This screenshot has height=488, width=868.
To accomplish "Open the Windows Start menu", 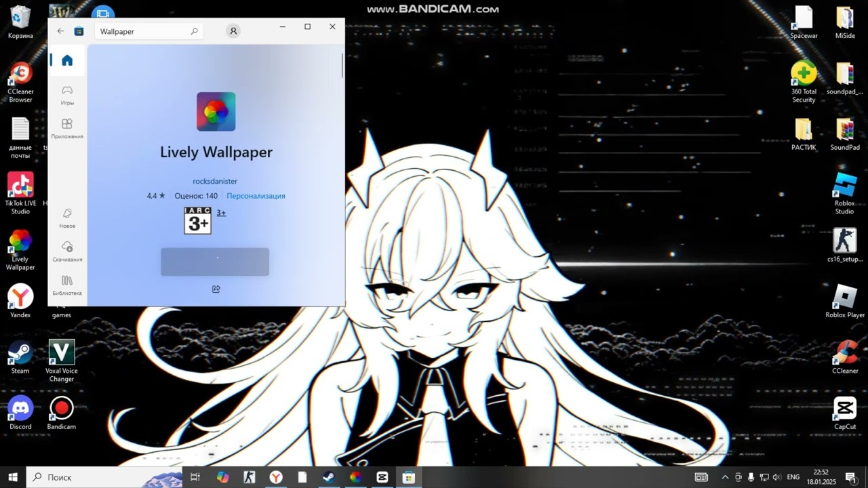I will point(13,477).
